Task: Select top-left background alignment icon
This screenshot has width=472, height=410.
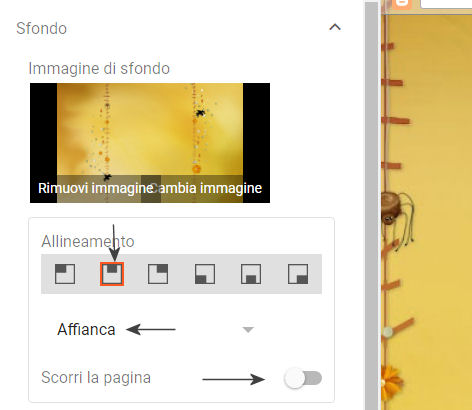Action: [x=65, y=274]
